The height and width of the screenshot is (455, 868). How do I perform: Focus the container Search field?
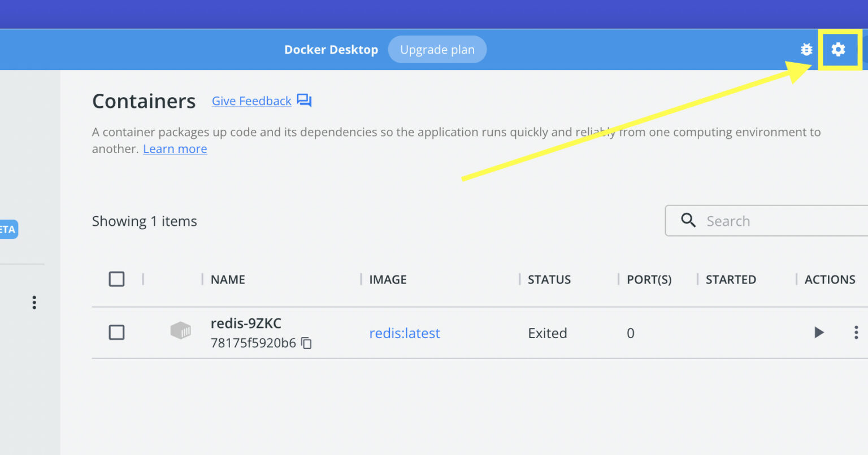pyautogui.click(x=767, y=221)
